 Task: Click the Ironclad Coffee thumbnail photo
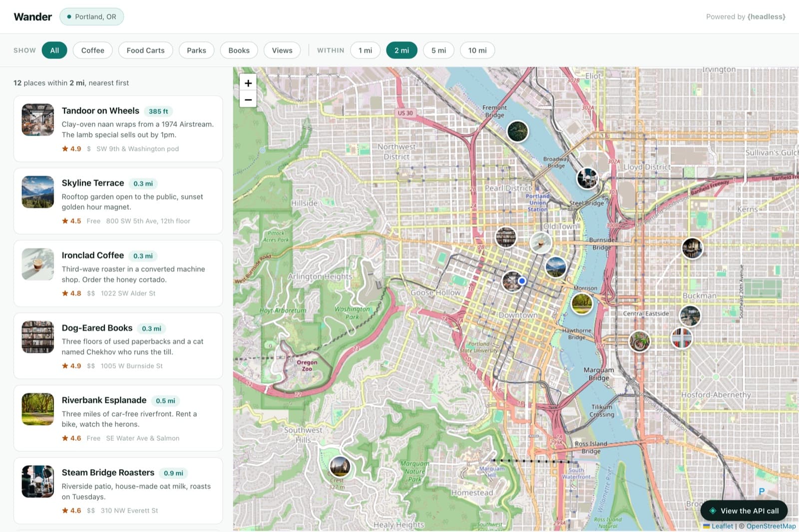click(38, 265)
